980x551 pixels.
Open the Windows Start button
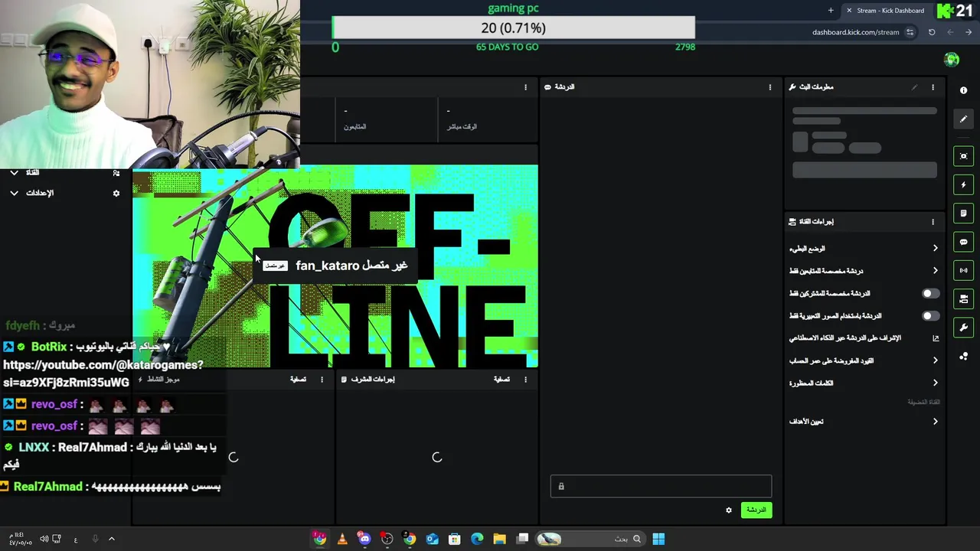pos(658,539)
